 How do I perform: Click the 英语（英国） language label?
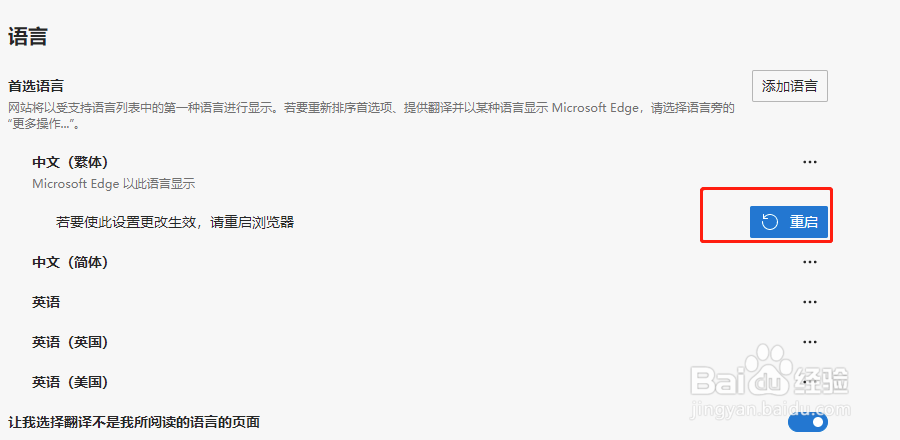[69, 342]
